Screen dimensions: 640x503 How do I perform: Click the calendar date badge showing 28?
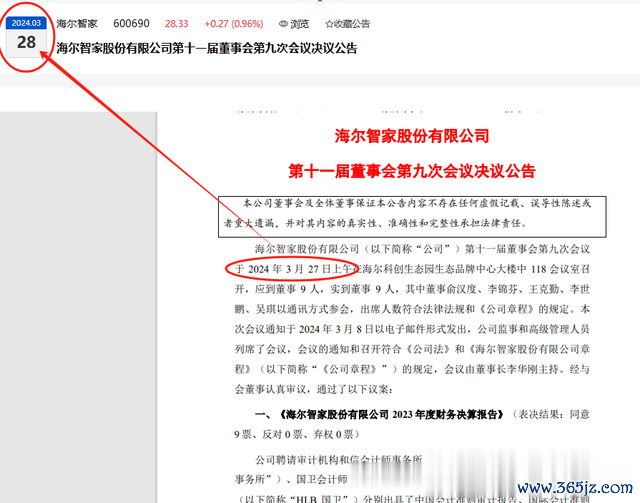click(27, 43)
